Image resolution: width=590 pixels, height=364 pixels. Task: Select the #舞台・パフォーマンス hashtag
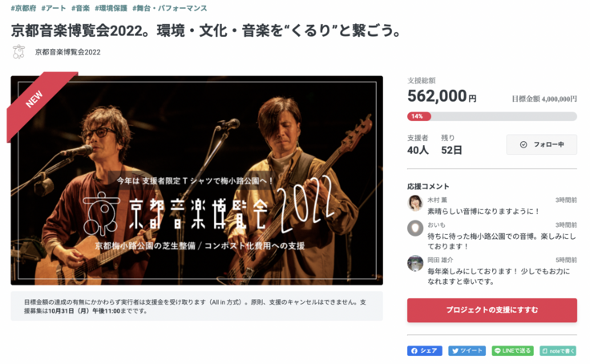tap(170, 8)
